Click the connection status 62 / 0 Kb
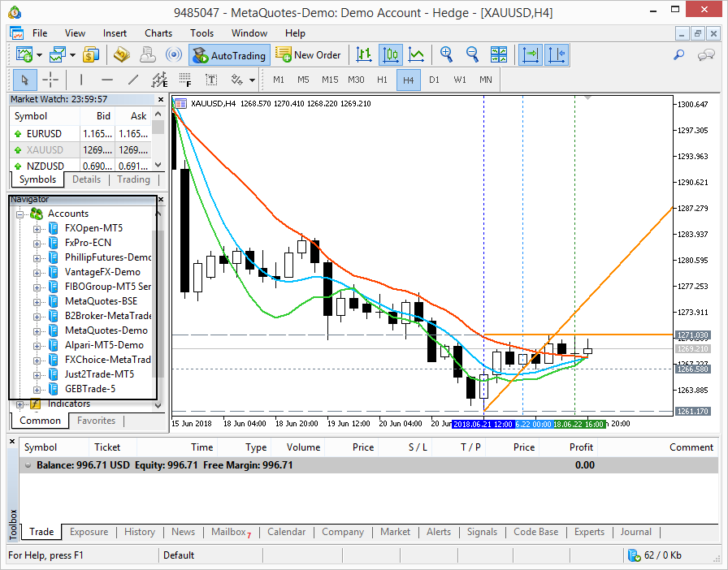 pyautogui.click(x=656, y=555)
